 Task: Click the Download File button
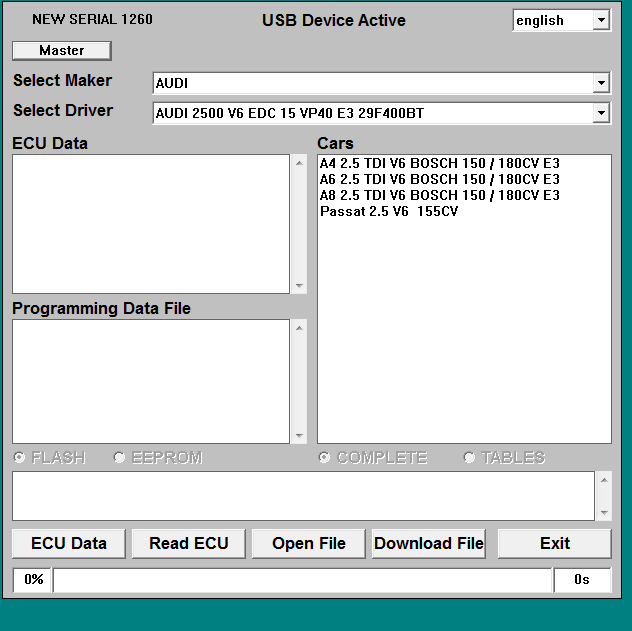(428, 543)
